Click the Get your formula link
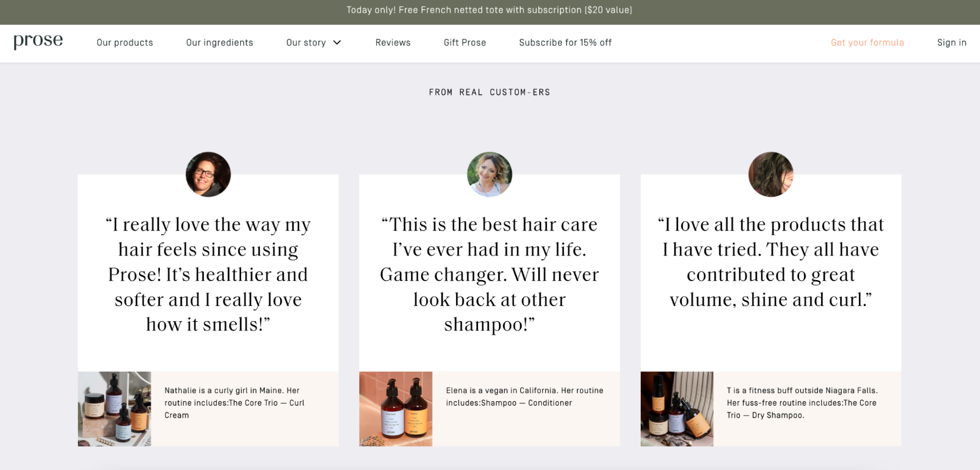 [x=867, y=43]
